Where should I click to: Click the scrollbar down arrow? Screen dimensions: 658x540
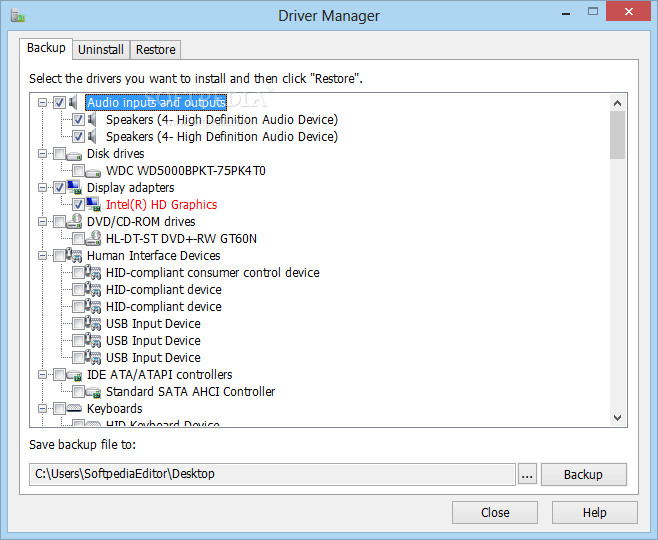(617, 417)
